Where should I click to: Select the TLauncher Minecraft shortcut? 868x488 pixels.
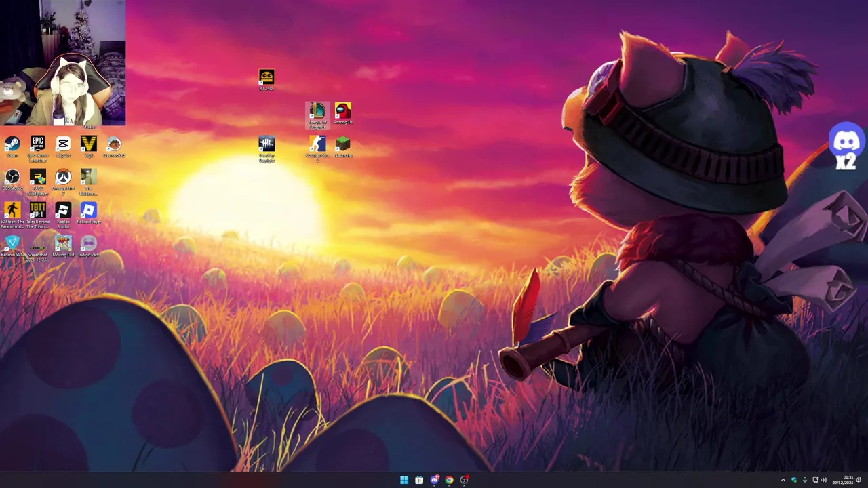tap(343, 146)
